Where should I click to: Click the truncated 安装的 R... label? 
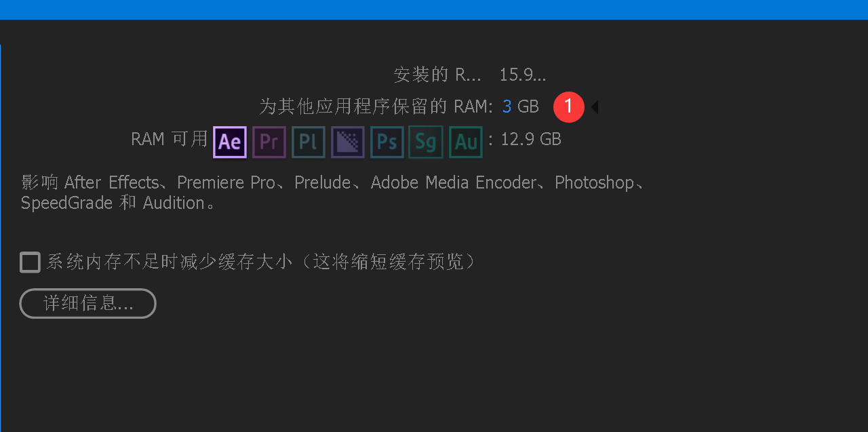[x=437, y=75]
